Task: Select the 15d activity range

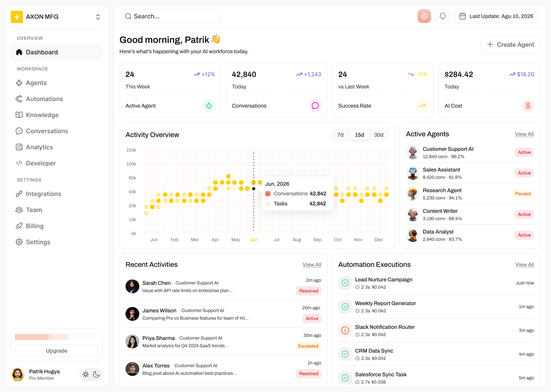Action: tap(360, 135)
